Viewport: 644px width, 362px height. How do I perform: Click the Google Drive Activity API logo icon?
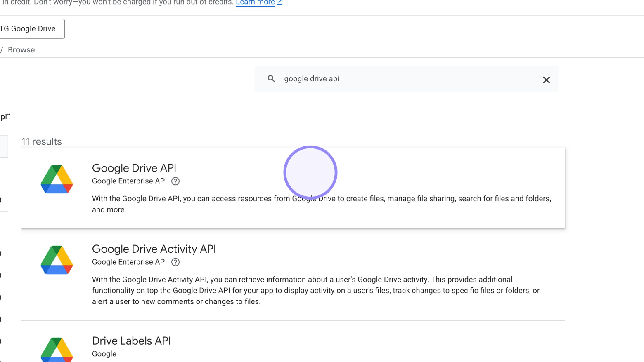57,260
